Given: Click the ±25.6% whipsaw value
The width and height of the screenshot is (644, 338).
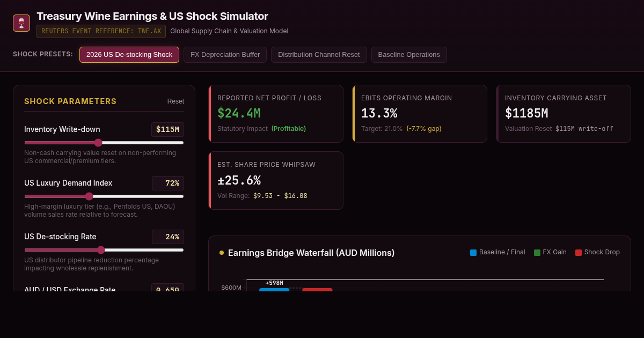Looking at the screenshot, I should pyautogui.click(x=239, y=180).
